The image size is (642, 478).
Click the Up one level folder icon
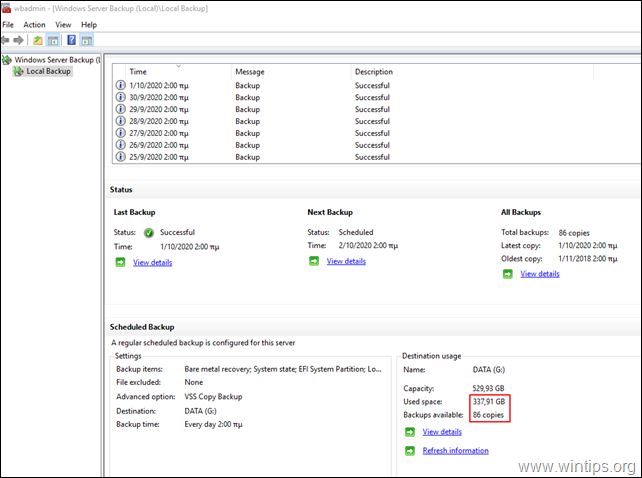pyautogui.click(x=38, y=40)
